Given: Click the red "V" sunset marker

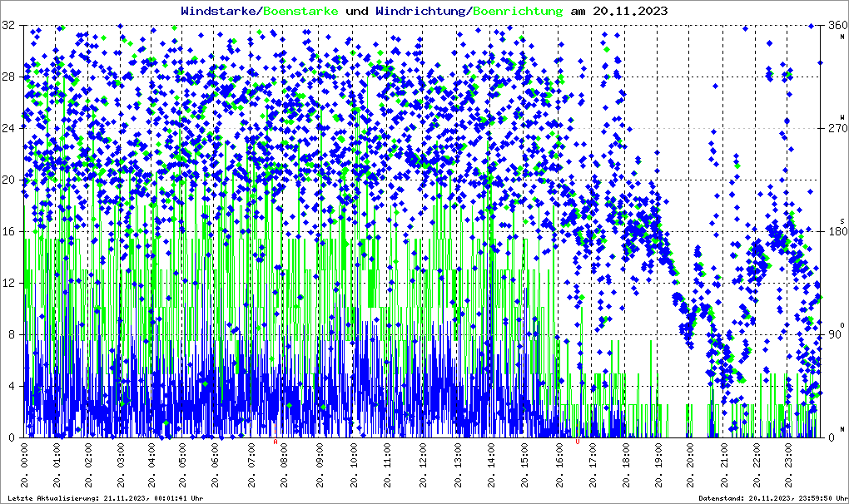Looking at the screenshot, I should [577, 442].
